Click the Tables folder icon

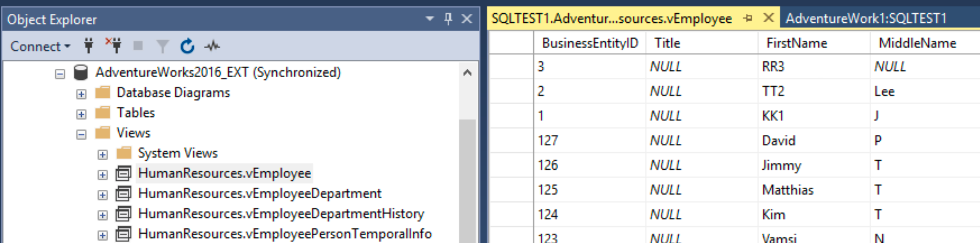click(103, 112)
